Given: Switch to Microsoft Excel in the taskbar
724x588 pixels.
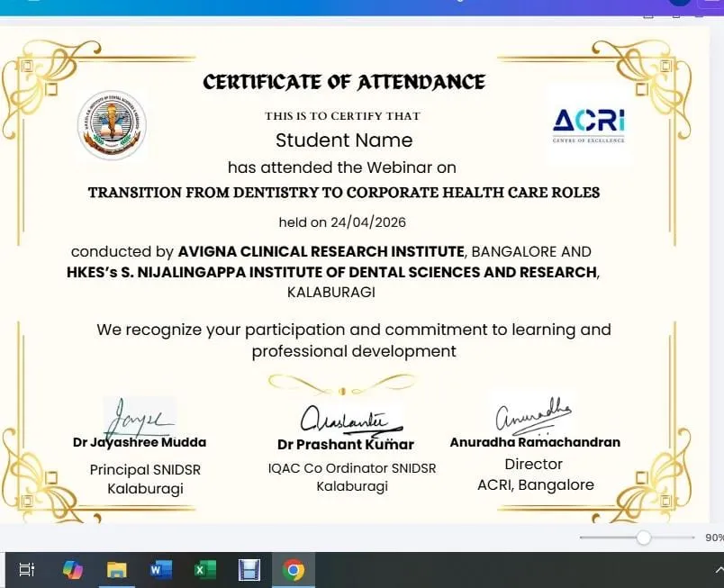Looking at the screenshot, I should coord(205,569).
